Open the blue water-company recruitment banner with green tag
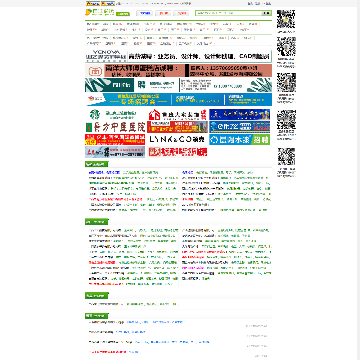 (x=240, y=139)
